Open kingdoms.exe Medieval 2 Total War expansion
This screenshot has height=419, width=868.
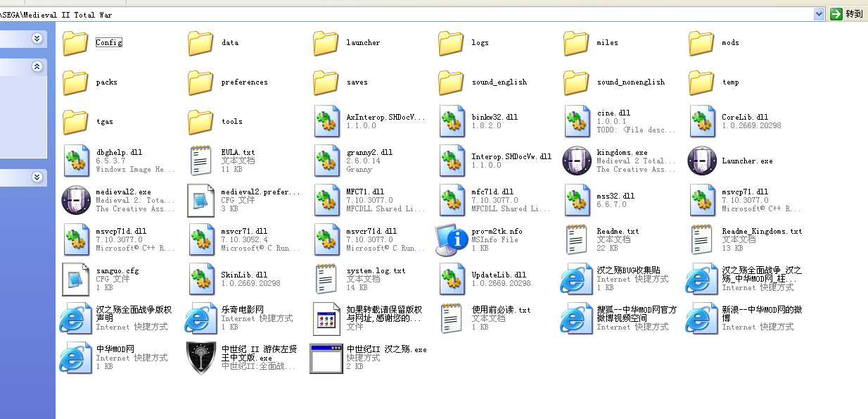(x=577, y=161)
